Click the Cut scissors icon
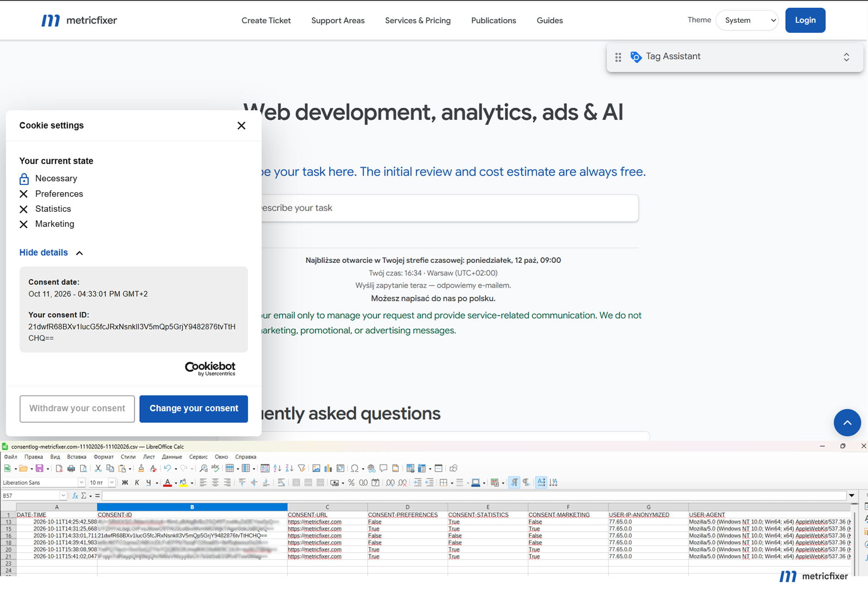This screenshot has height=593, width=868. coord(98,468)
